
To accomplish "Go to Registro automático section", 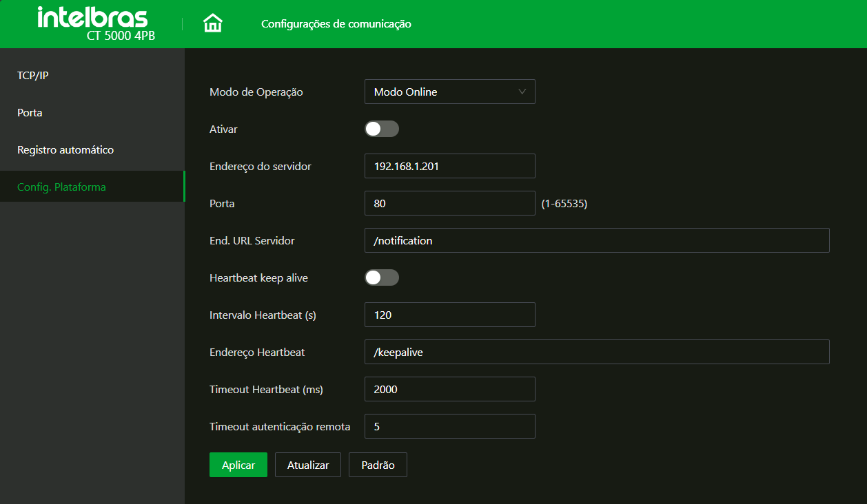I will tap(65, 149).
